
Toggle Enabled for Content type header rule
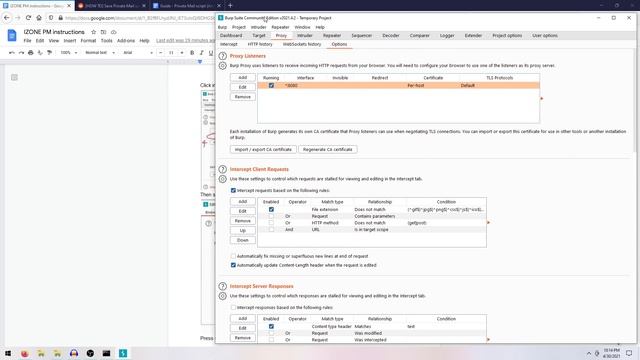click(x=271, y=327)
